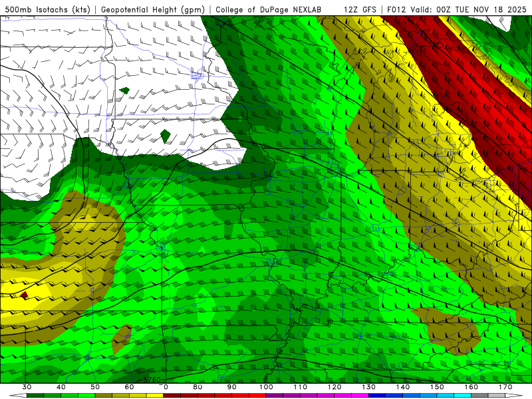Select the bright red legend swatch below 100
The width and height of the screenshot is (532, 399).
pyautogui.click(x=257, y=396)
